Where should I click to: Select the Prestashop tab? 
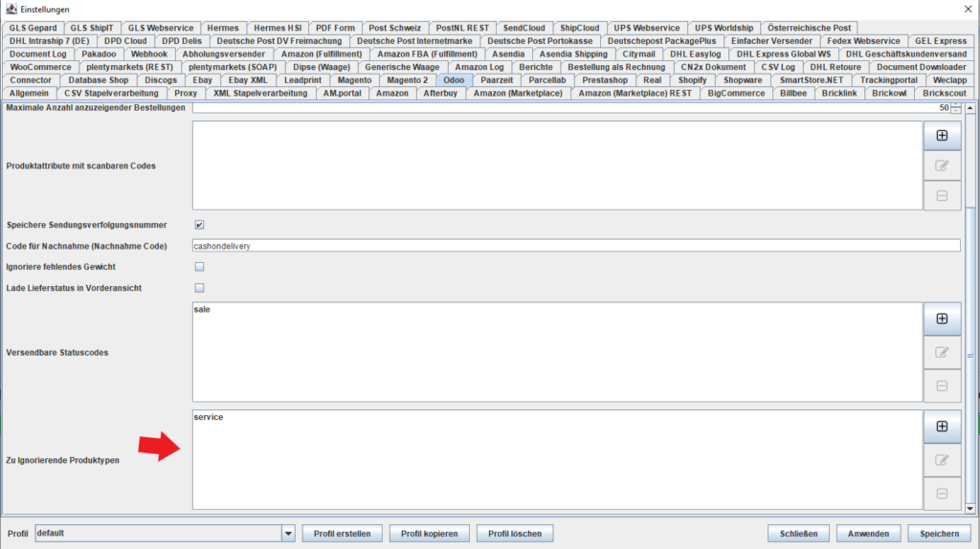tap(605, 80)
